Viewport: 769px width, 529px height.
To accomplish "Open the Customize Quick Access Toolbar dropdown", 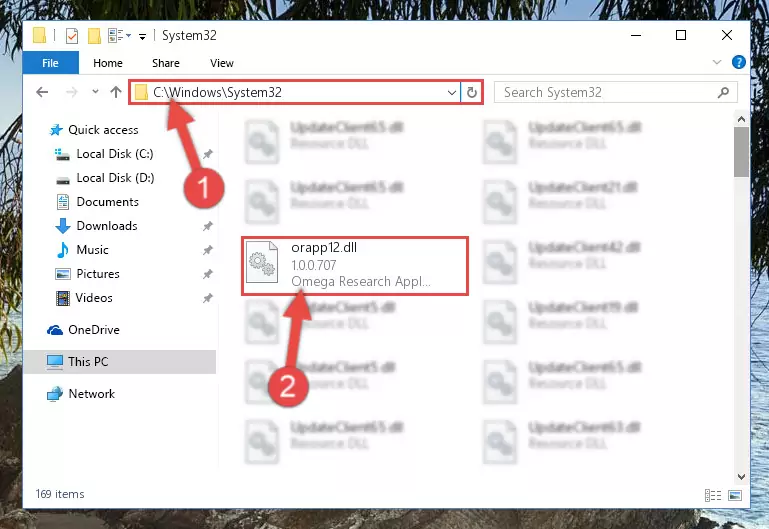I will pyautogui.click(x=142, y=36).
